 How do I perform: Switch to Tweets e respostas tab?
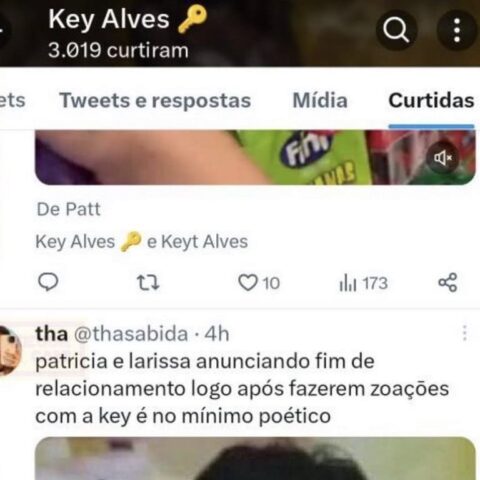[155, 100]
